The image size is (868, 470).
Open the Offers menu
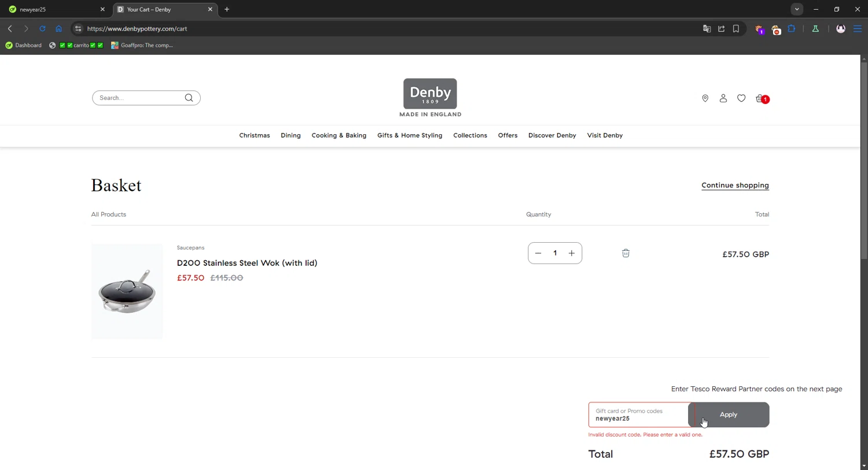507,135
